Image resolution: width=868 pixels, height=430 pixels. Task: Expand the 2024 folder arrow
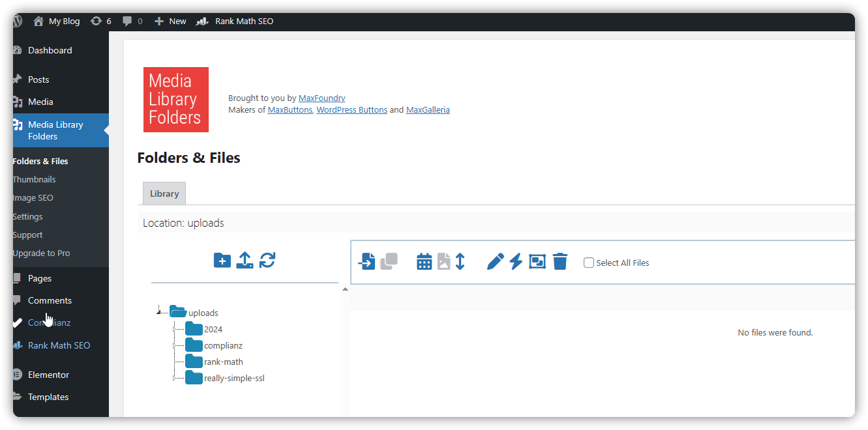pyautogui.click(x=174, y=329)
